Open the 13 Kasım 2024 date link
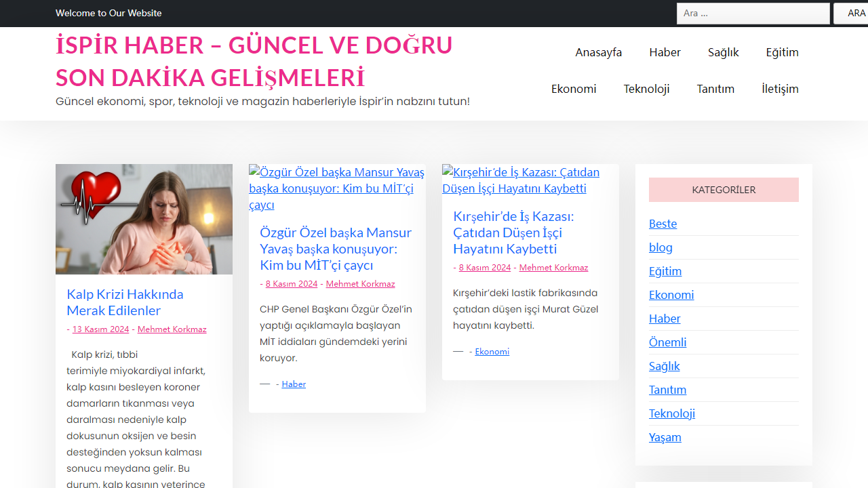 [100, 329]
